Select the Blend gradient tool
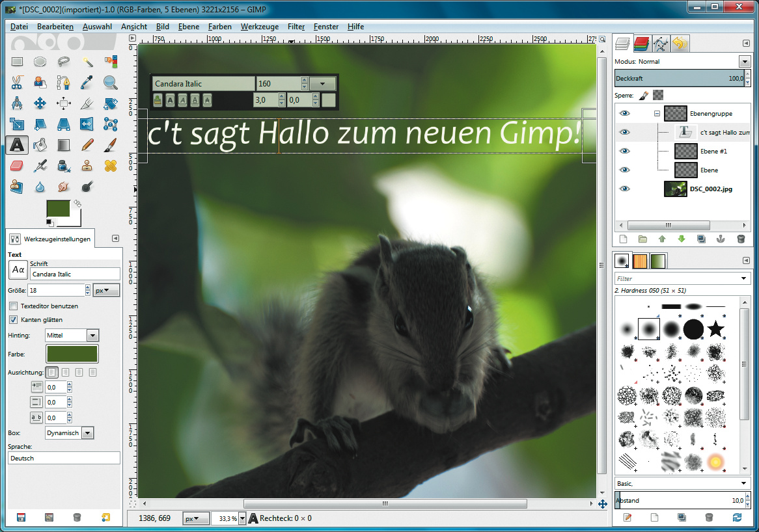Image resolution: width=759 pixels, height=532 pixels. click(x=63, y=144)
